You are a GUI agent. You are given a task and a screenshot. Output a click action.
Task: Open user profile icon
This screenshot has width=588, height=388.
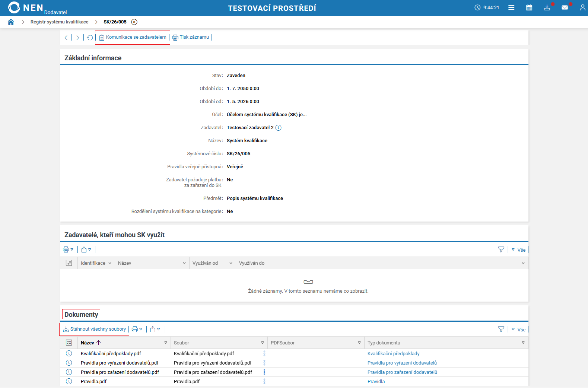pos(583,7)
